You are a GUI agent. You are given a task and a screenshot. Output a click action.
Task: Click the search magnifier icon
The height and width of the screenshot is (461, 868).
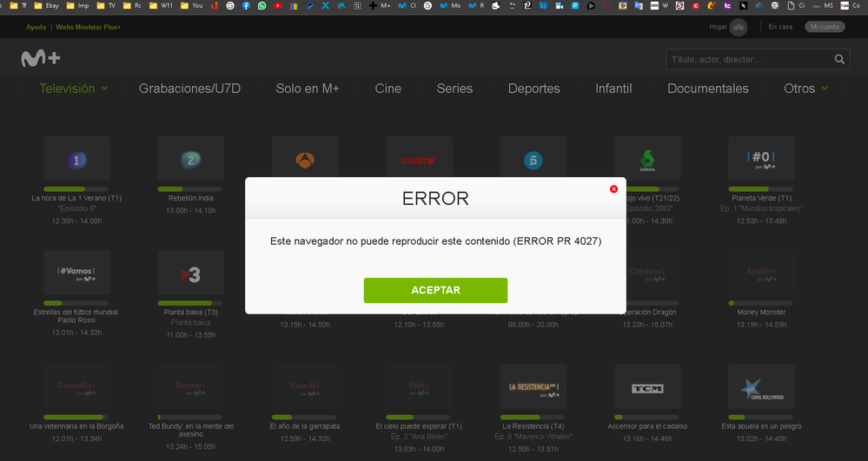point(839,59)
